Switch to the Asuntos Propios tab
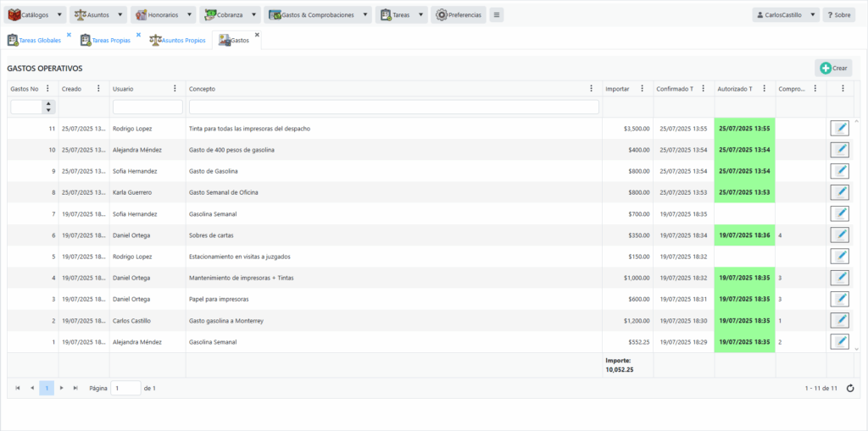Image resolution: width=868 pixels, height=431 pixels. pyautogui.click(x=177, y=40)
